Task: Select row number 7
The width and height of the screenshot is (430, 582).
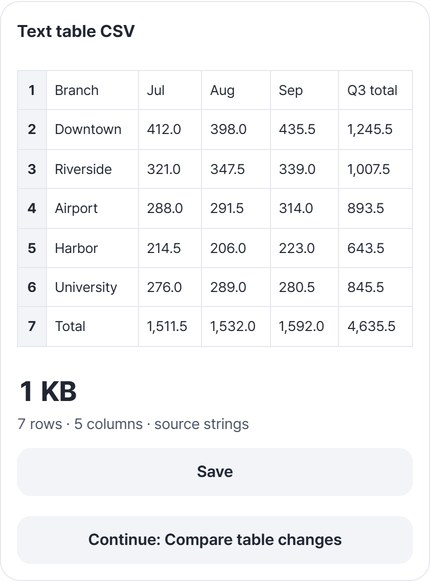Action: 32,327
